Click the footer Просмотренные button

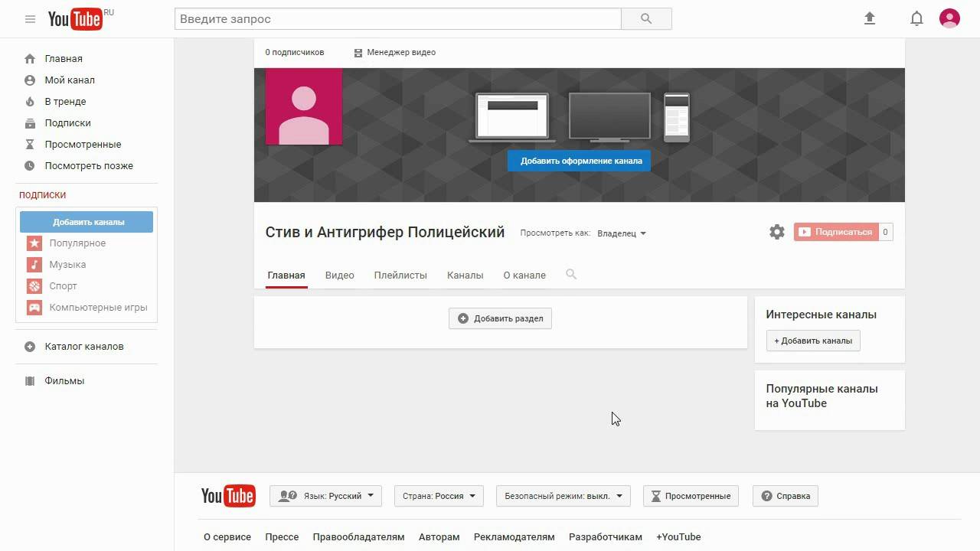pyautogui.click(x=691, y=496)
